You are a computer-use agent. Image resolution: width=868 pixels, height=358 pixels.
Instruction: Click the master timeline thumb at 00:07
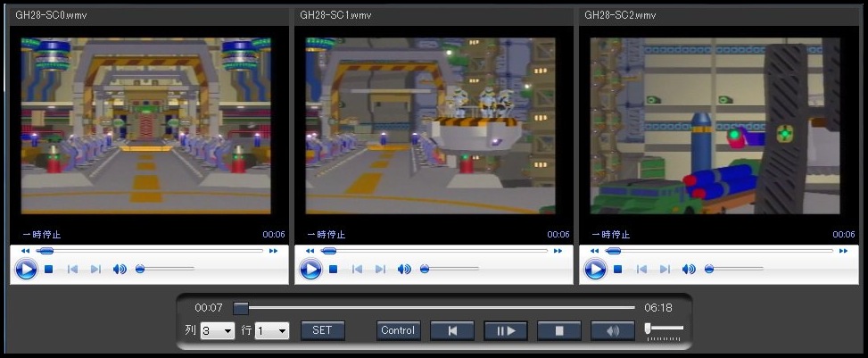241,308
